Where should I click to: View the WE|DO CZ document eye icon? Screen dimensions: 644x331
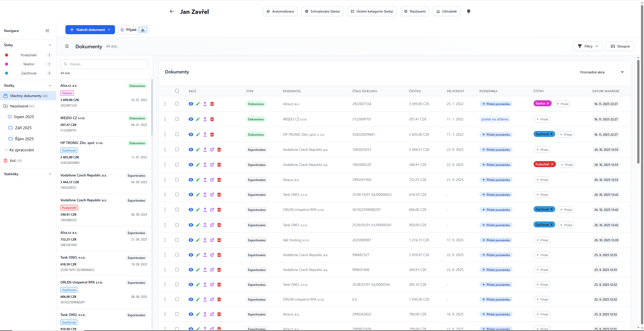pyautogui.click(x=191, y=119)
